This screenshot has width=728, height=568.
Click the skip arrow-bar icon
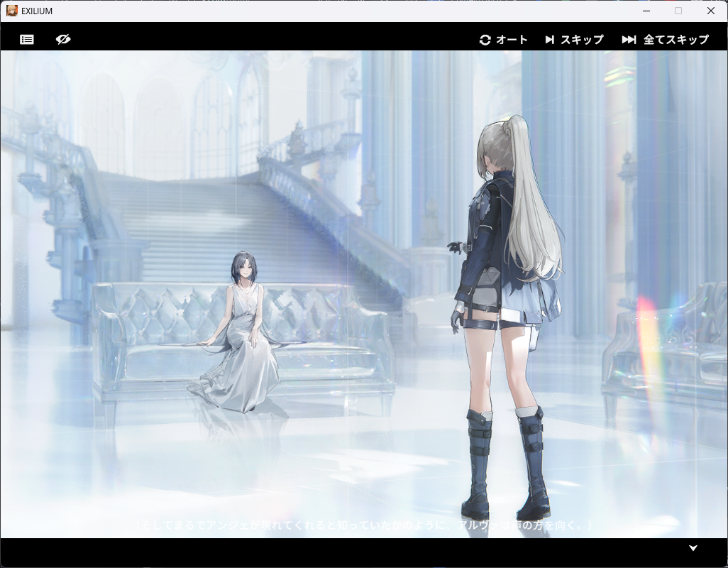click(550, 40)
